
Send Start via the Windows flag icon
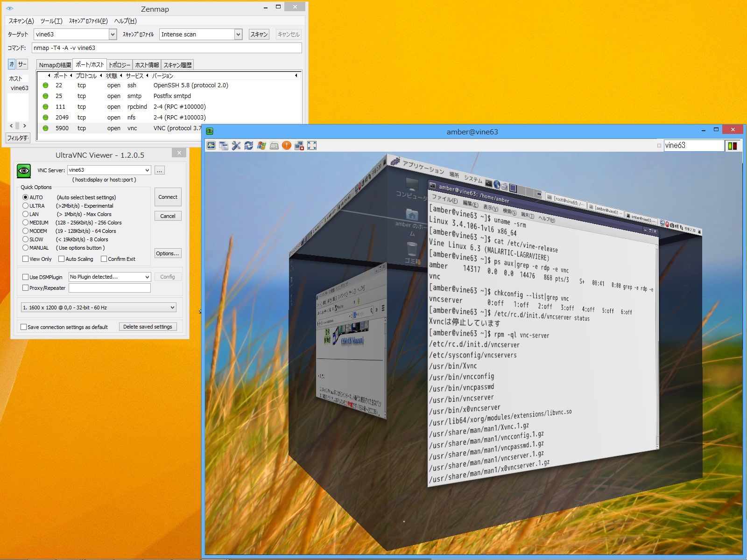(261, 146)
